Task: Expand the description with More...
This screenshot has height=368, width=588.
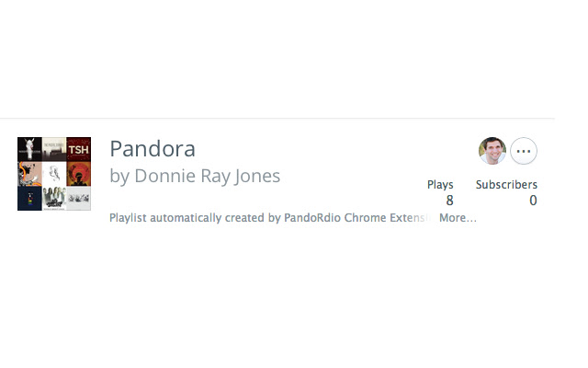Action: (458, 218)
